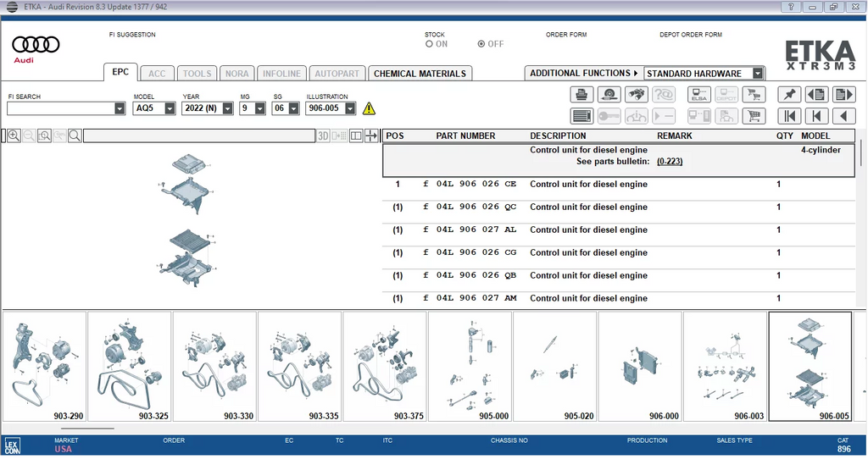Jump to first entry using bar-double-arrow icon
Screen dimensions: 868x459
pyautogui.click(x=790, y=116)
